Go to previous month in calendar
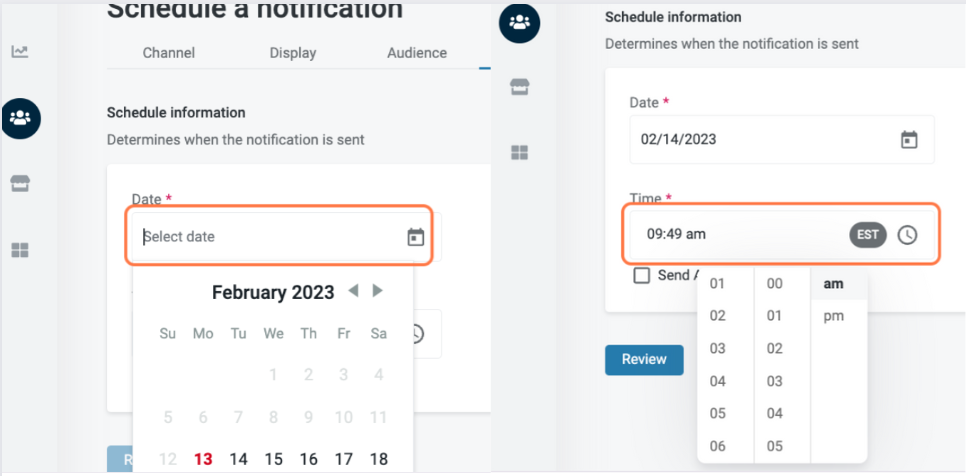Viewport: 966px width, 476px height. (353, 291)
